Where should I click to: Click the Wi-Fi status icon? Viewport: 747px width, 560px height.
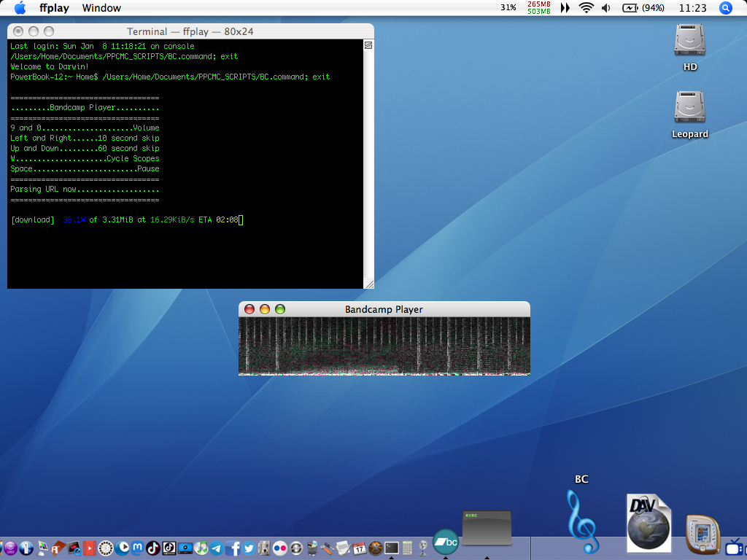pos(586,7)
